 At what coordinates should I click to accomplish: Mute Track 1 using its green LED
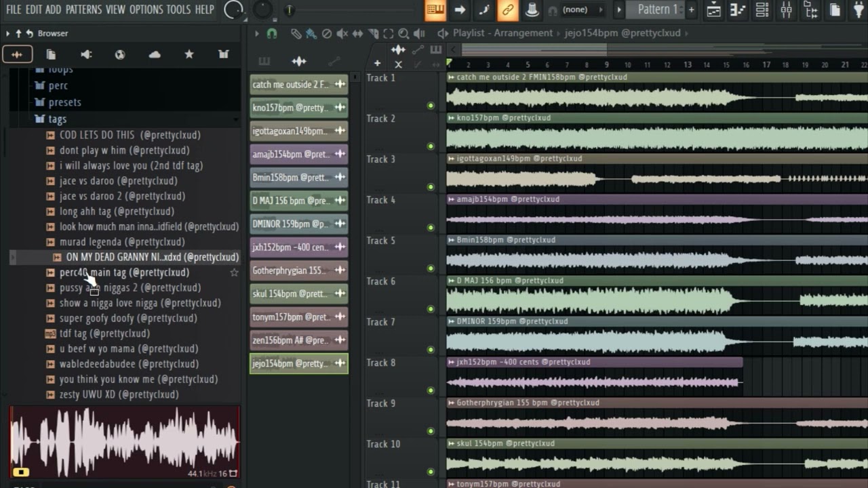[431, 106]
